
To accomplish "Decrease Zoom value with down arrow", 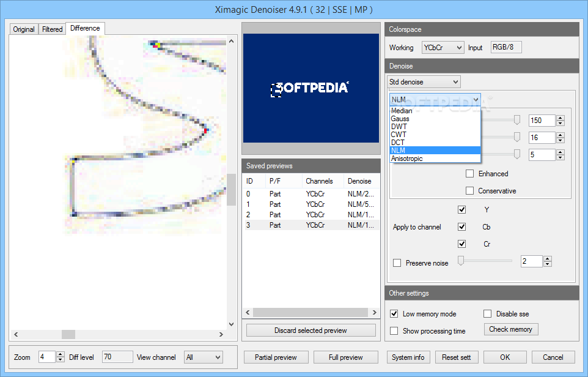I will [61, 360].
